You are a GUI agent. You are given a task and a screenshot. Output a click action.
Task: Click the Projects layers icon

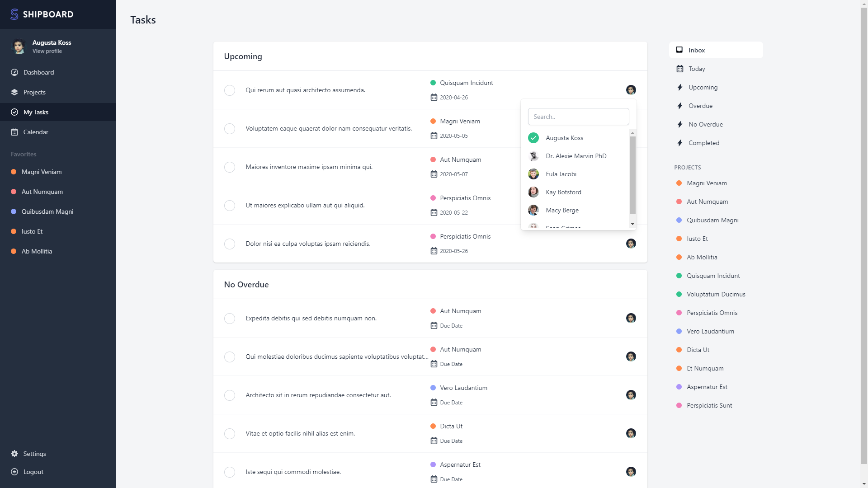tap(14, 92)
